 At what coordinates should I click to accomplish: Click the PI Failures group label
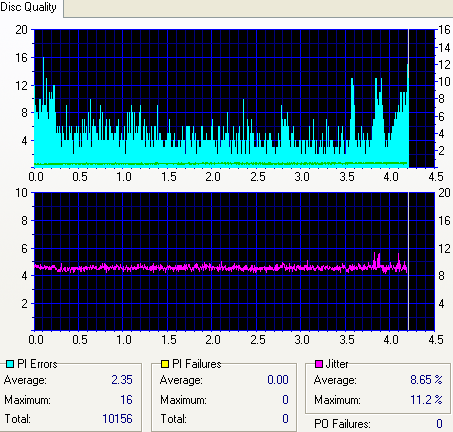[x=197, y=364]
